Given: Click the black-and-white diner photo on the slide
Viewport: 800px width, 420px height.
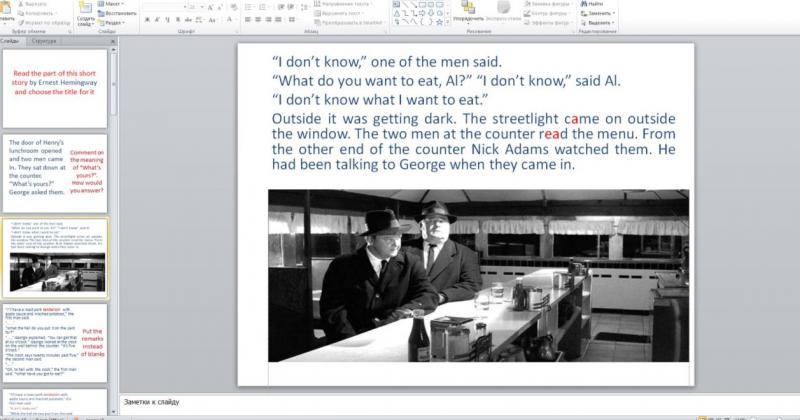Looking at the screenshot, I should coord(478,276).
